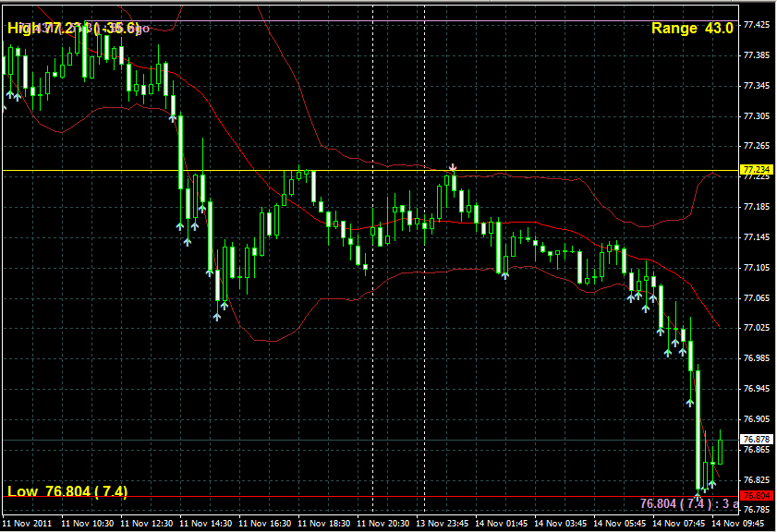777x532 pixels.
Task: Select the white 76.878 current price tag
Action: coord(756,439)
